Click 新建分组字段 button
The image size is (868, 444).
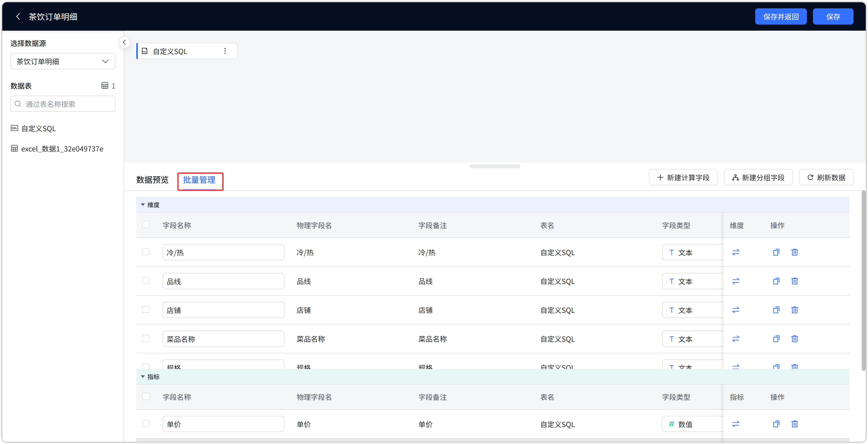pyautogui.click(x=758, y=177)
